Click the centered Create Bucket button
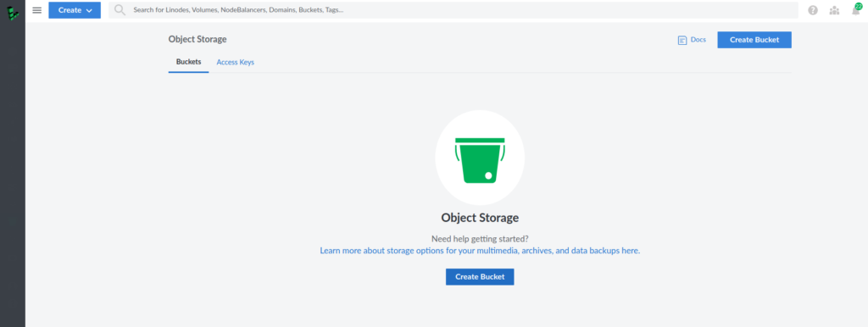The height and width of the screenshot is (327, 868). [480, 277]
